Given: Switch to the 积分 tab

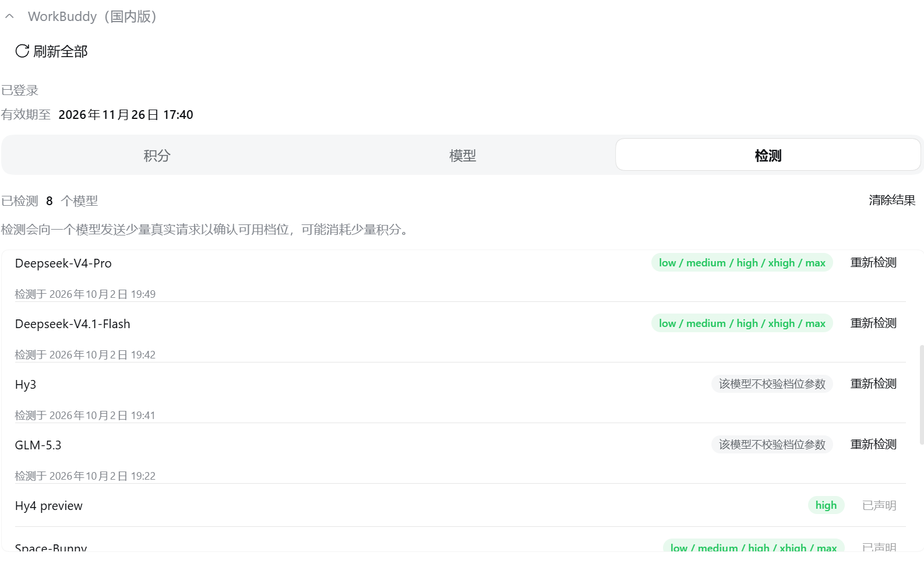Looking at the screenshot, I should [157, 156].
